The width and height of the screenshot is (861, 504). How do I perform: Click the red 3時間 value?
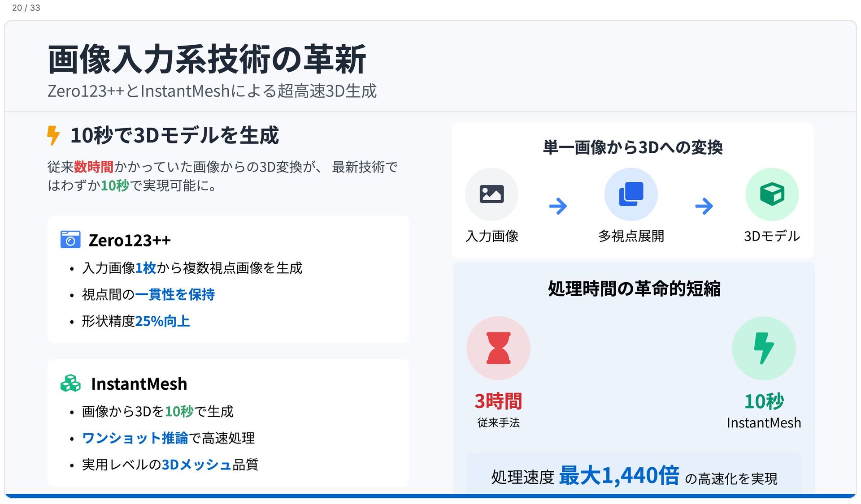498,401
